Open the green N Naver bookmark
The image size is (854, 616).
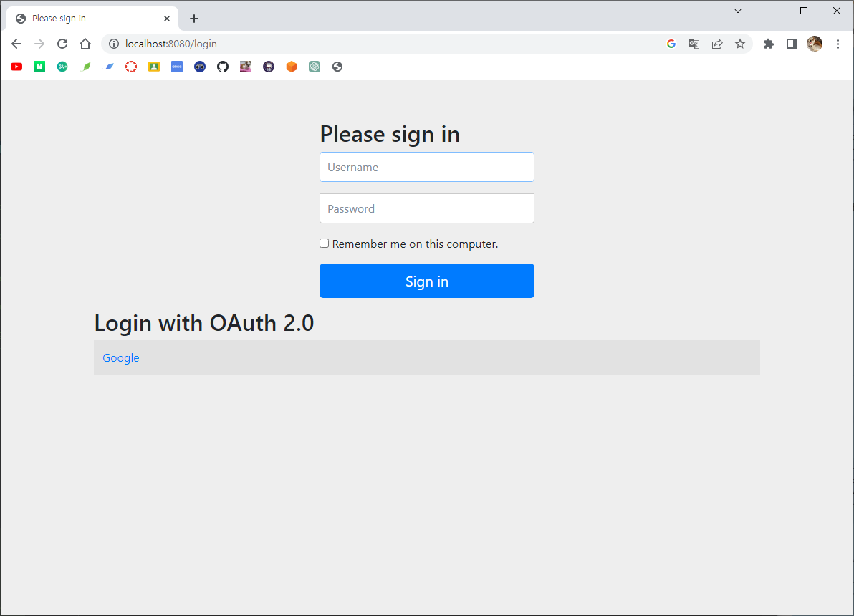[x=39, y=67]
